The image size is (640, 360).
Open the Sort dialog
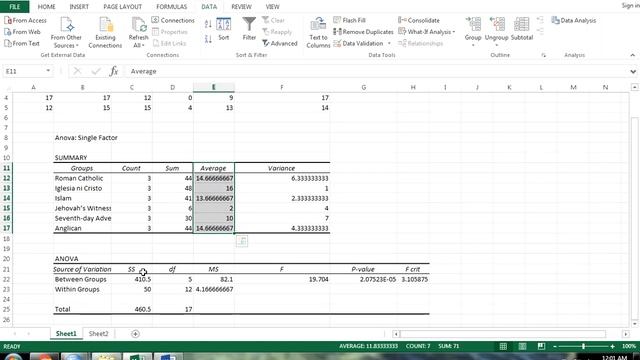pos(224,29)
